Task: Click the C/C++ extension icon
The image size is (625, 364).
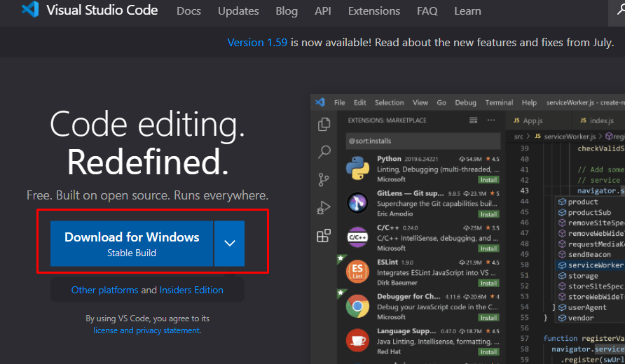Action: [357, 237]
